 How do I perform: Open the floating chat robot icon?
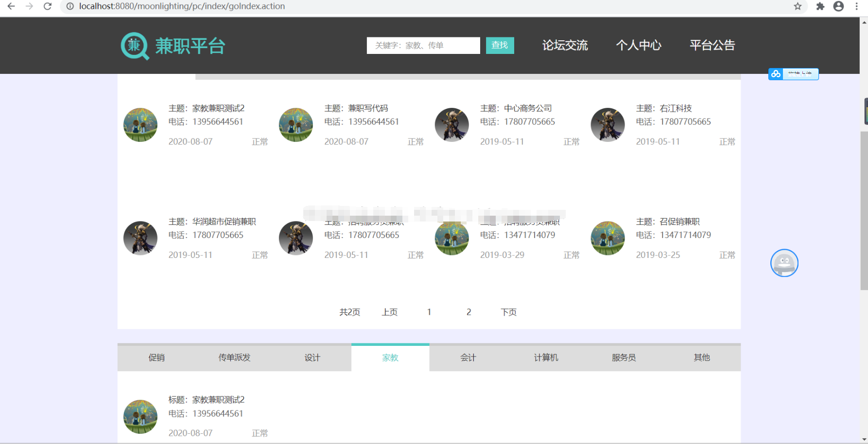click(784, 263)
